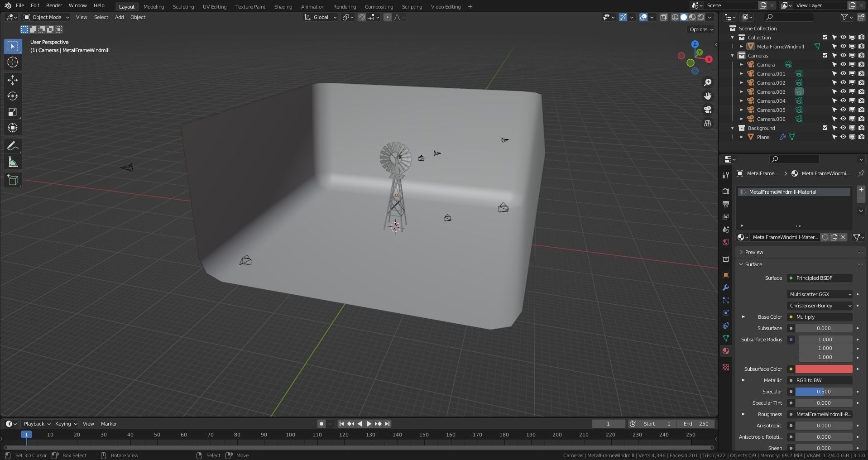Open the Multiscatter GGX distribution dropdown
Viewport: 868px width, 460px height.
tap(820, 294)
